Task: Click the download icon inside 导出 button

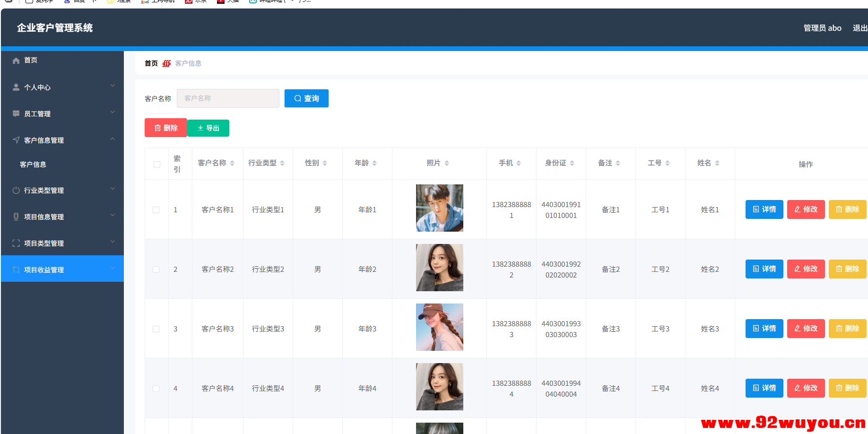Action: (200, 128)
